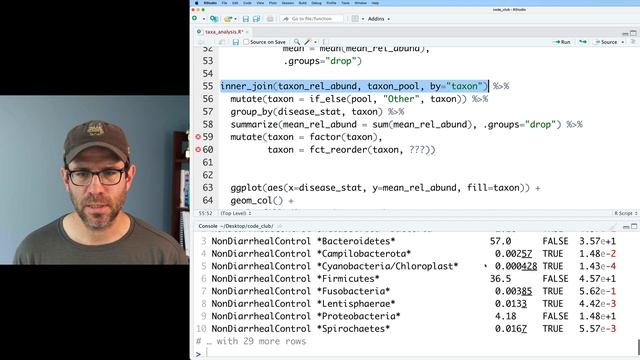This screenshot has width=640, height=360.
Task: Click the Compile Report notebook icon
Action: [324, 42]
